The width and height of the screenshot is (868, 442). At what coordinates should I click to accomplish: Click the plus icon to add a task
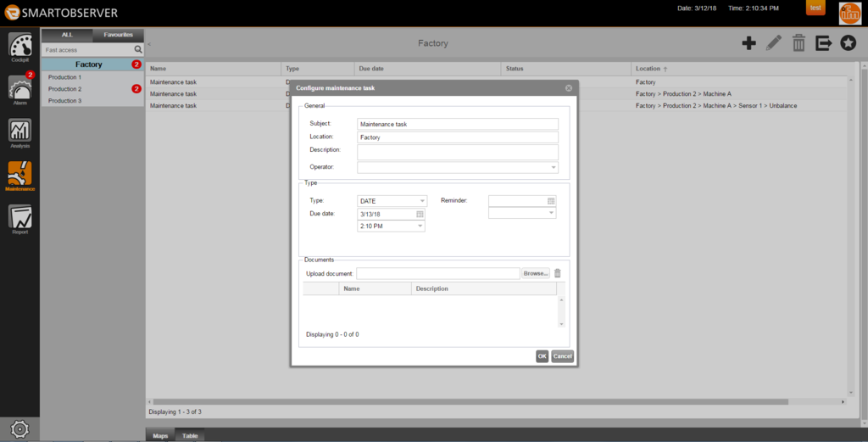tap(748, 43)
